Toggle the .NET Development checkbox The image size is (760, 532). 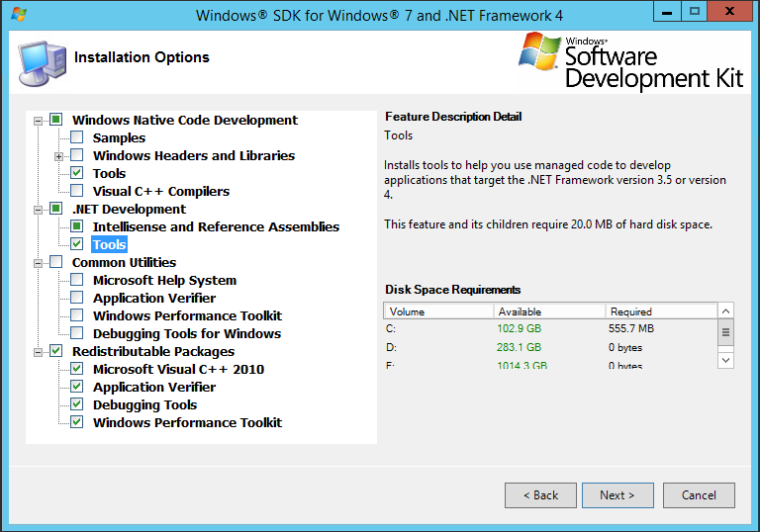coord(56,209)
